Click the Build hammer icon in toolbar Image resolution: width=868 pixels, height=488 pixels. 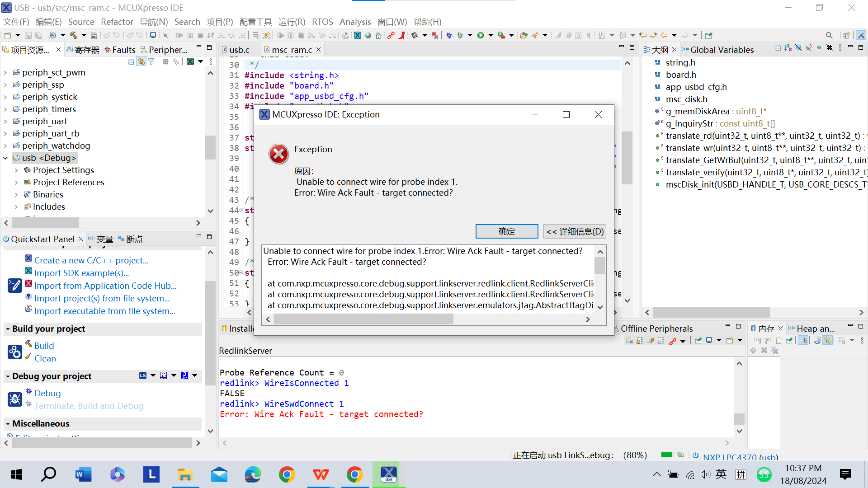73,35
